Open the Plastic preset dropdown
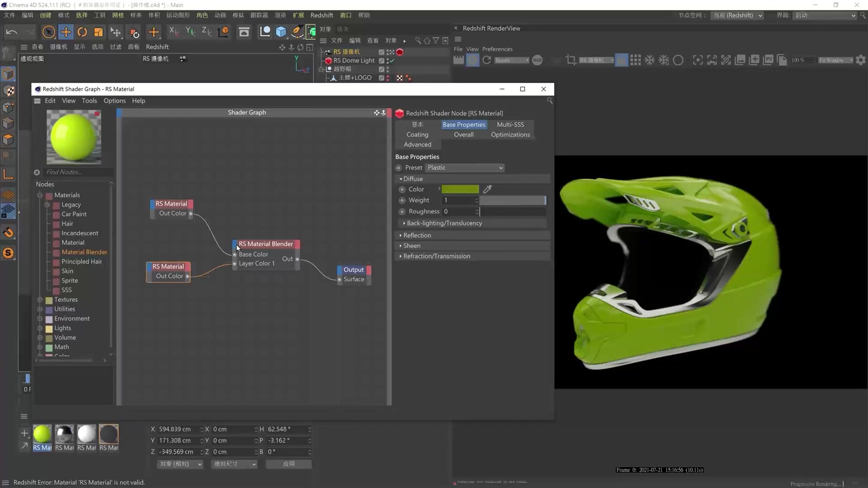868x488 pixels. (x=465, y=168)
